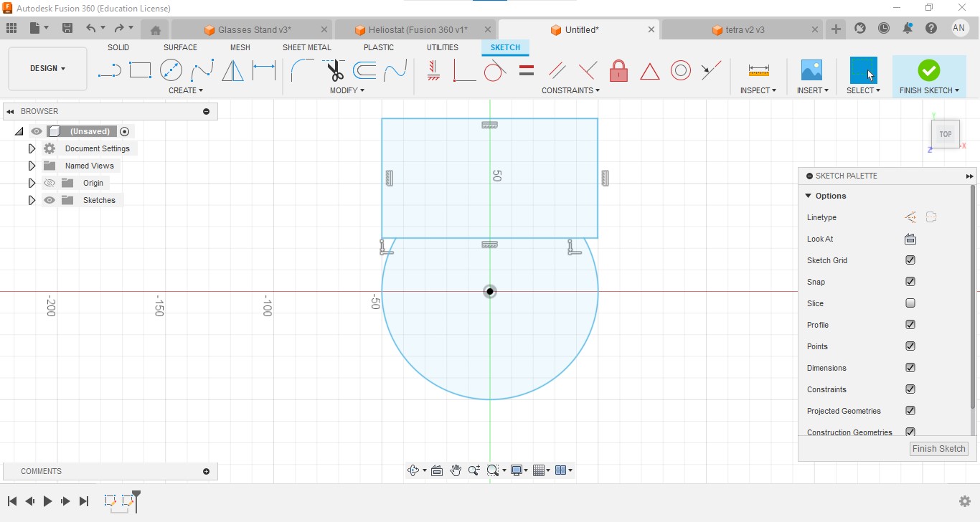Click the Look At icon in navigation bar
The width and height of the screenshot is (980, 522).
coord(436,470)
